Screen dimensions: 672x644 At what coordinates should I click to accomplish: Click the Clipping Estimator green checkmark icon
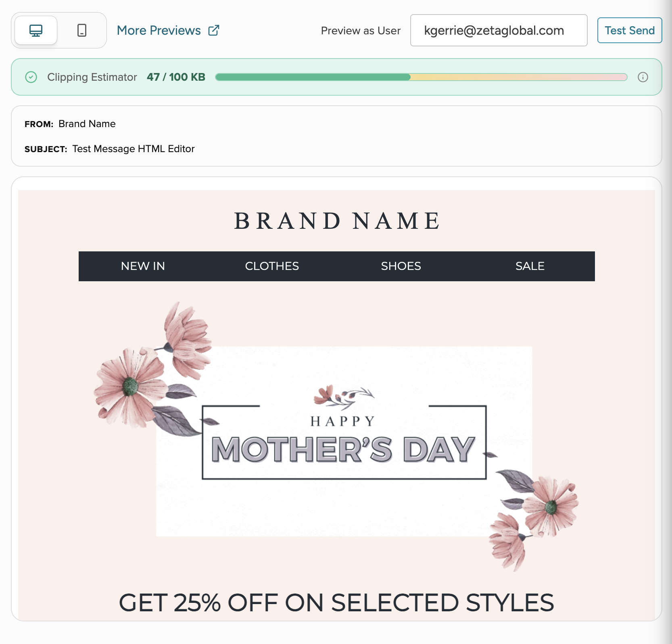click(31, 77)
